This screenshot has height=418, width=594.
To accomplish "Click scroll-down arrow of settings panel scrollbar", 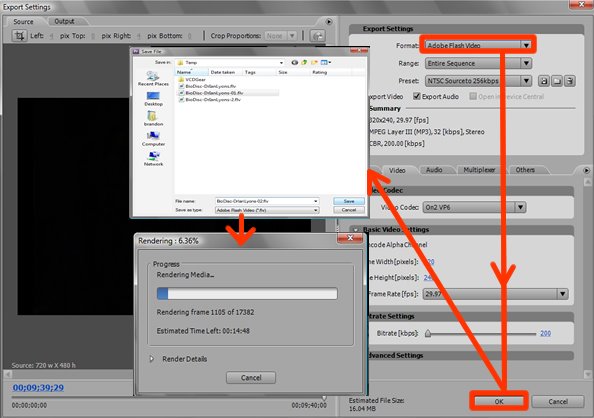I will pos(587,374).
